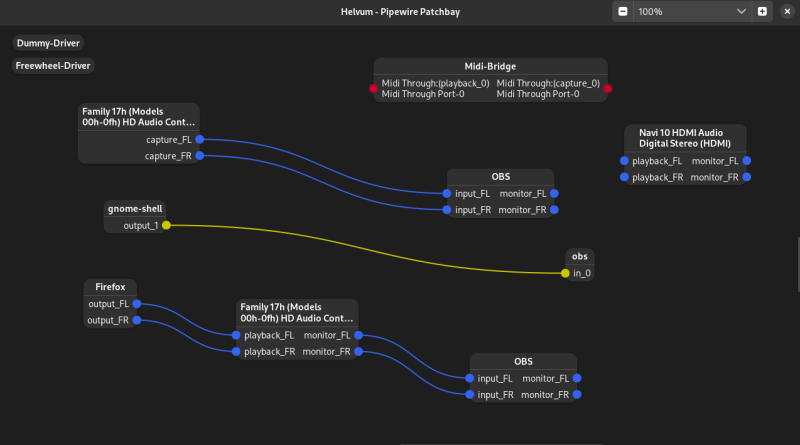Select the Freewheel-Driver node
This screenshot has height=445, width=800.
53,66
